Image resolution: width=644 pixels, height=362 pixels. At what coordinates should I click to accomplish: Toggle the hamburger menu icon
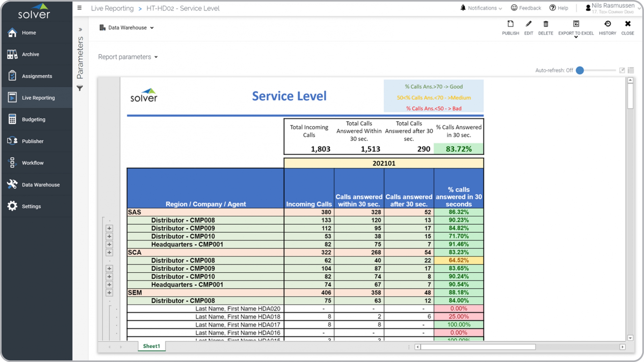point(79,8)
